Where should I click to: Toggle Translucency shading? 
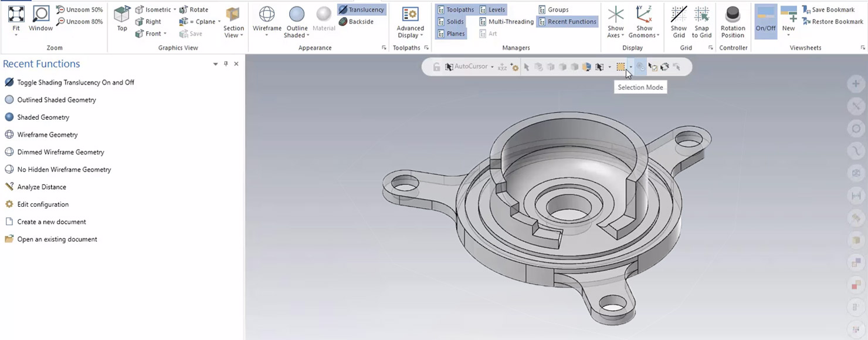click(361, 10)
